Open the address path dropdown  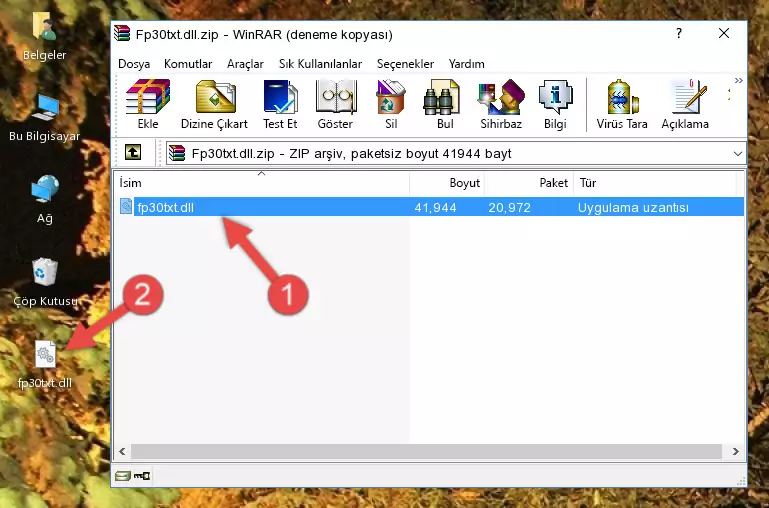tap(738, 153)
